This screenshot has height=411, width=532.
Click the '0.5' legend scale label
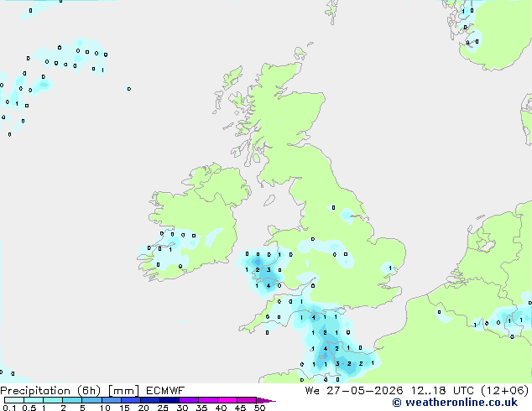pyautogui.click(x=29, y=408)
